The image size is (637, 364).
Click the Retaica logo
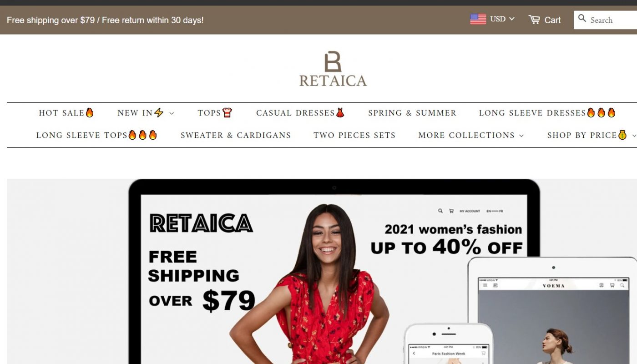[x=333, y=69]
